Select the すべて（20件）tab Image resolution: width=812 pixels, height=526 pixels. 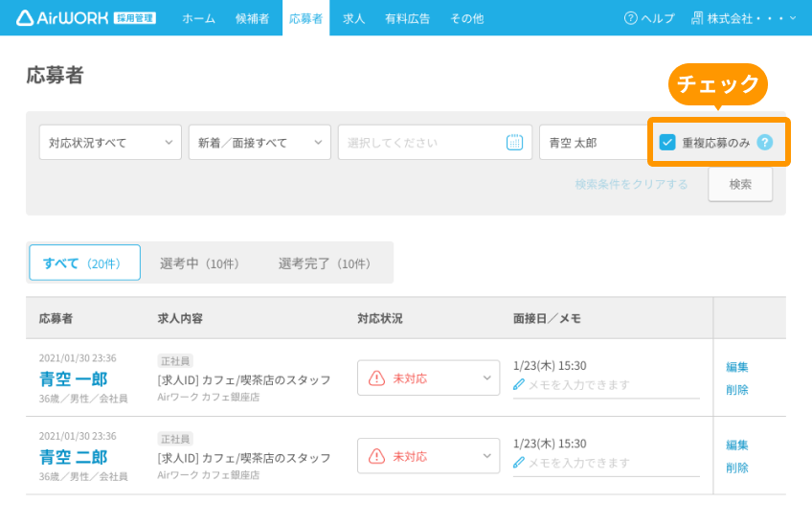point(85,263)
